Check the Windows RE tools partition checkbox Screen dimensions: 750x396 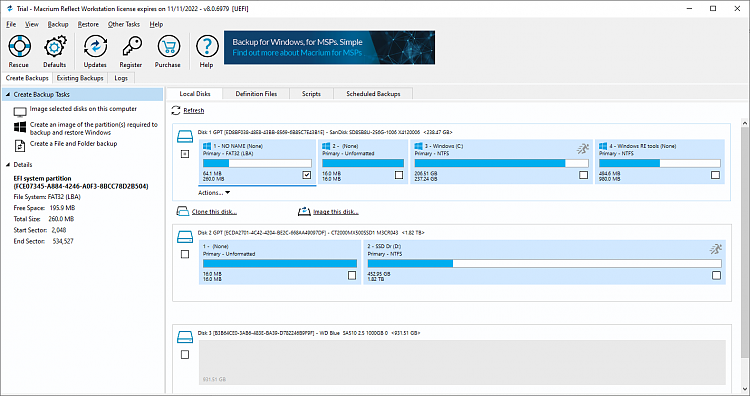click(715, 175)
